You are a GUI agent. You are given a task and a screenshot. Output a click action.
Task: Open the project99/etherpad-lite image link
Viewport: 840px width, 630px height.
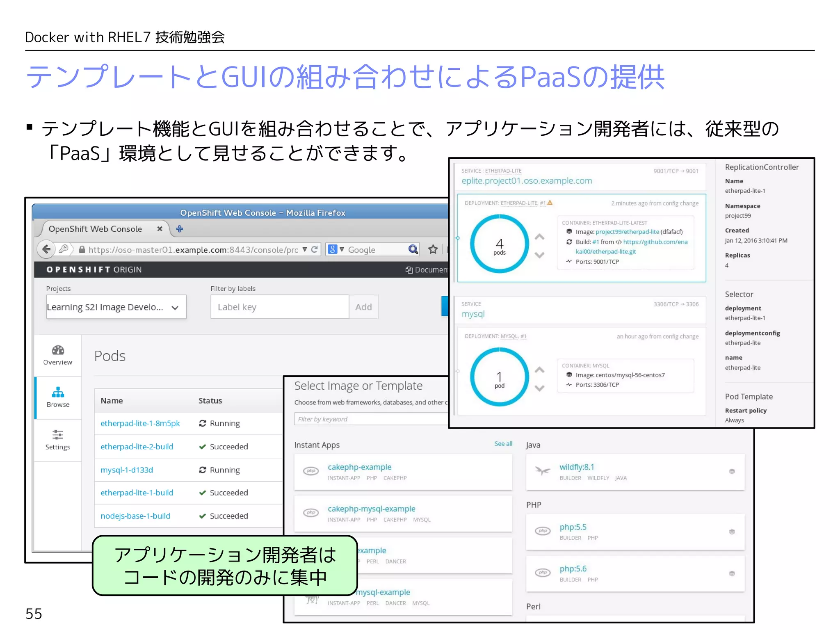tap(627, 232)
